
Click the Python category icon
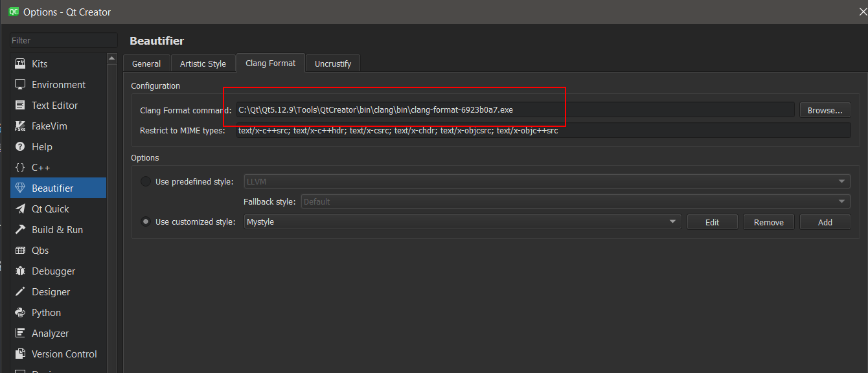[20, 313]
